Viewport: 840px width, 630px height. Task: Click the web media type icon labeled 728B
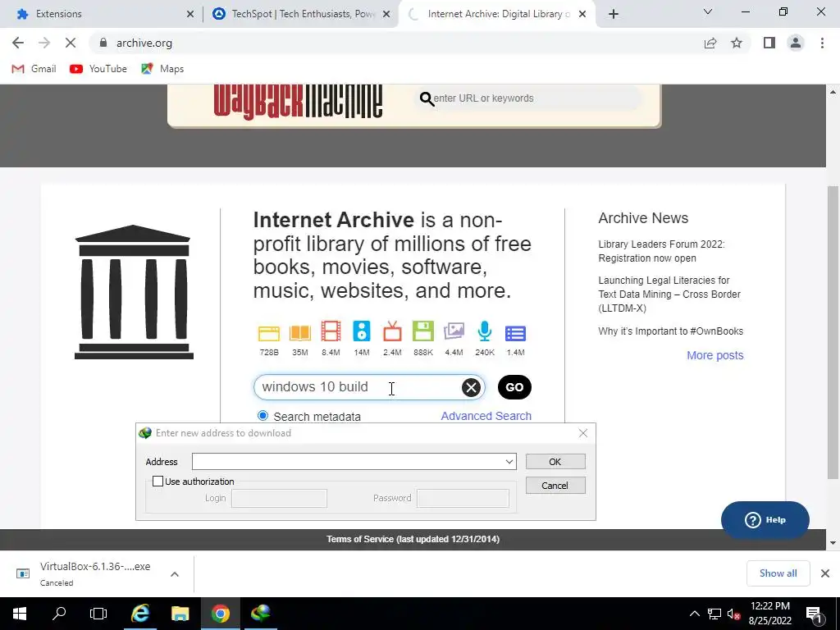pos(269,333)
